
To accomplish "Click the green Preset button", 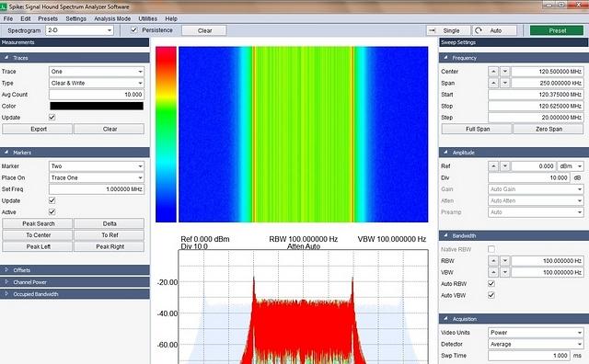I will (x=557, y=30).
